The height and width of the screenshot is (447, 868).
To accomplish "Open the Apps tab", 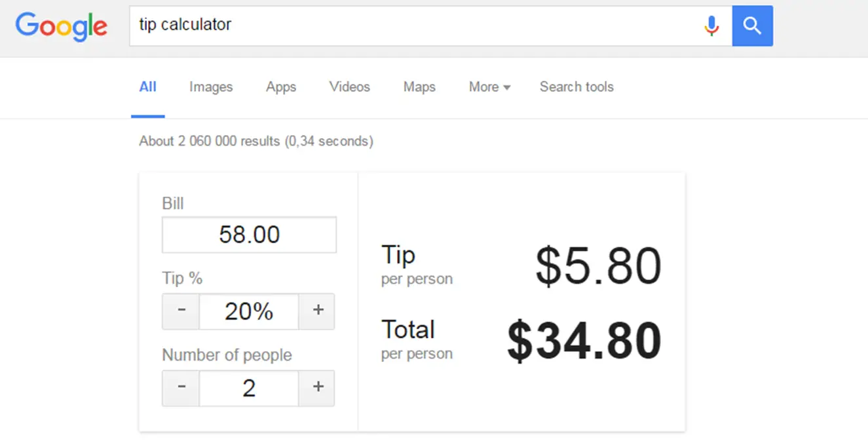I will (x=281, y=87).
